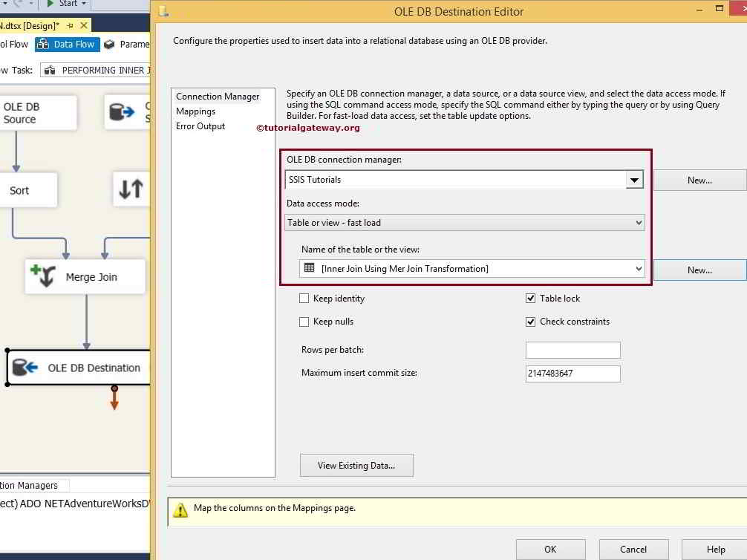Image resolution: width=747 pixels, height=560 pixels.
Task: Click the second OLE DB Source database icon
Action: coord(122,112)
